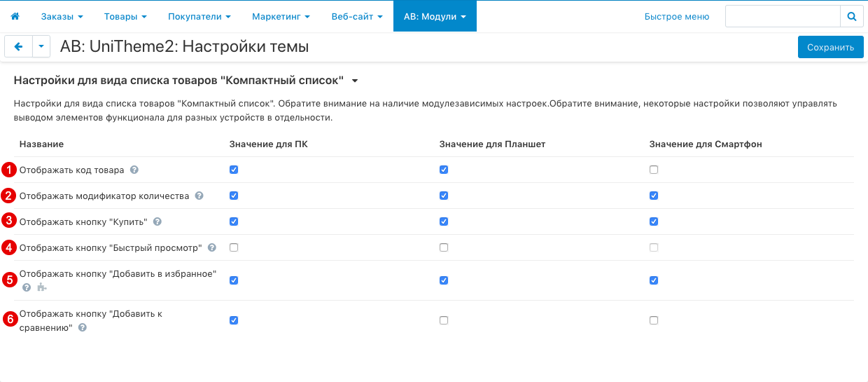Click the "Название" column header
The height and width of the screenshot is (382, 868).
(41, 144)
